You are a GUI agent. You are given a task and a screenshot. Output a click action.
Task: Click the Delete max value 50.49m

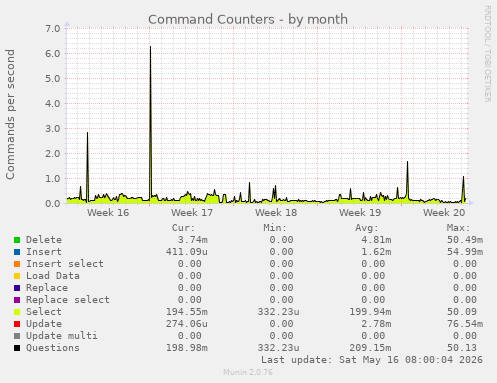click(x=465, y=240)
